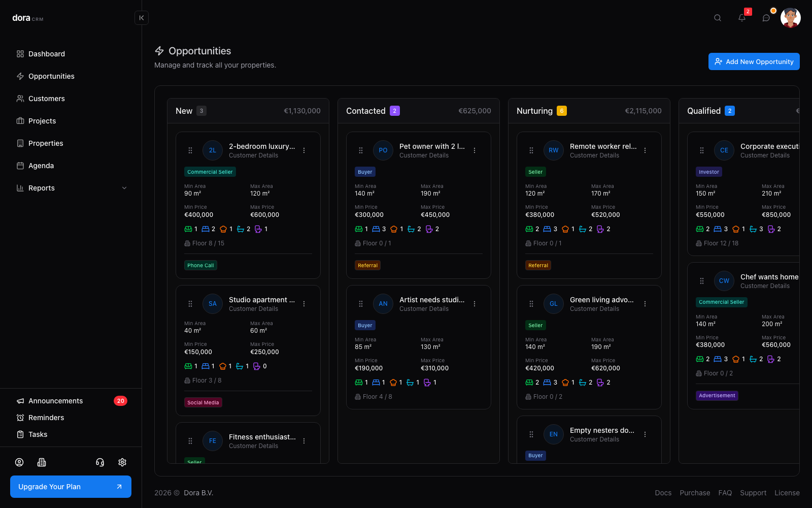This screenshot has width=812, height=508.
Task: Click drag handle of Green living card
Action: (x=531, y=304)
